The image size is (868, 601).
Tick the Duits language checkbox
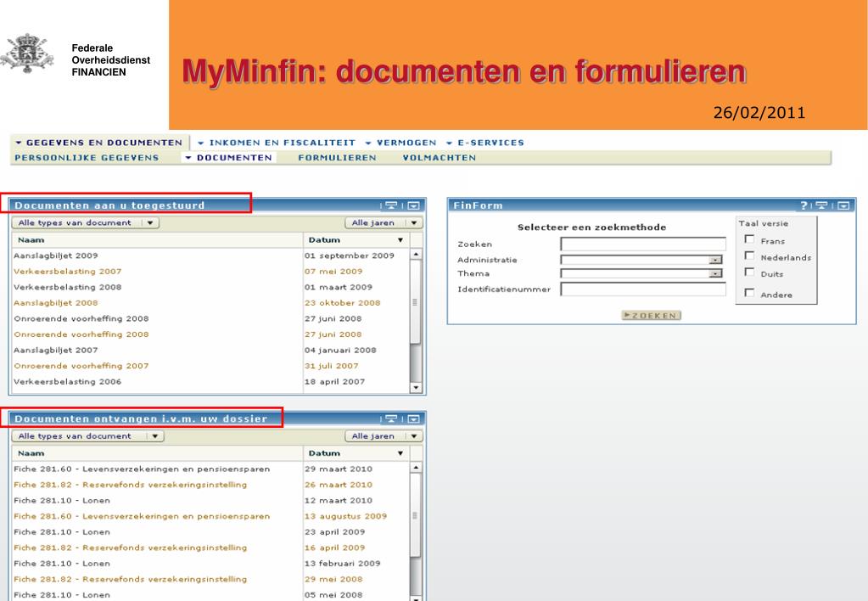coord(749,272)
